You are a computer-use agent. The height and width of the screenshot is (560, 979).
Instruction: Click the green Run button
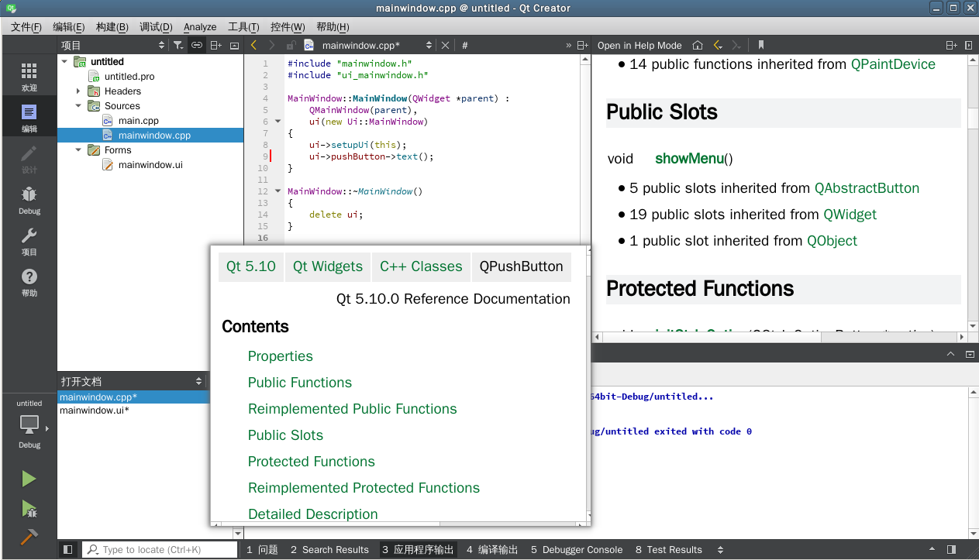(x=29, y=479)
